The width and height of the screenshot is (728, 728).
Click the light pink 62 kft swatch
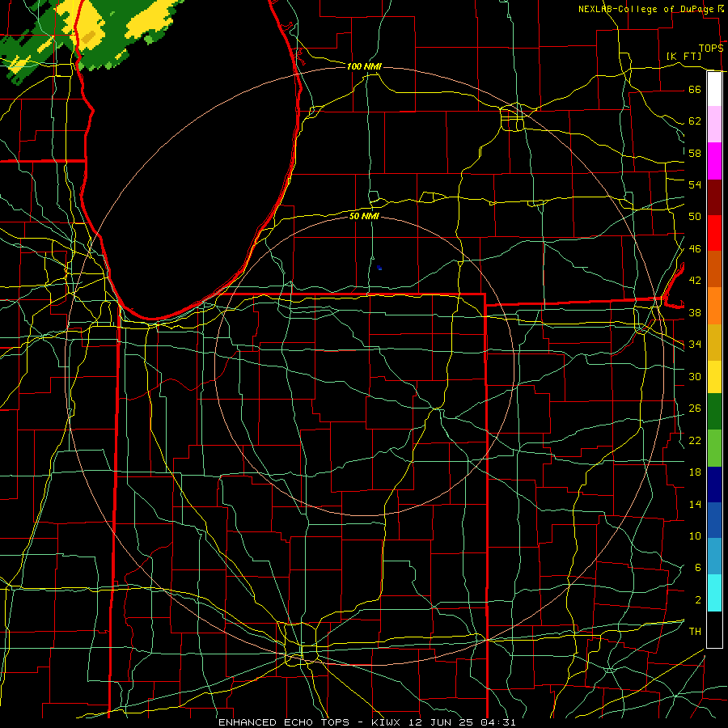[714, 125]
